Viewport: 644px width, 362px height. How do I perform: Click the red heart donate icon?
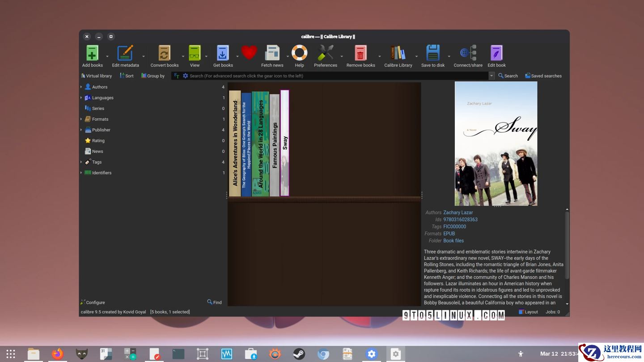tap(249, 53)
